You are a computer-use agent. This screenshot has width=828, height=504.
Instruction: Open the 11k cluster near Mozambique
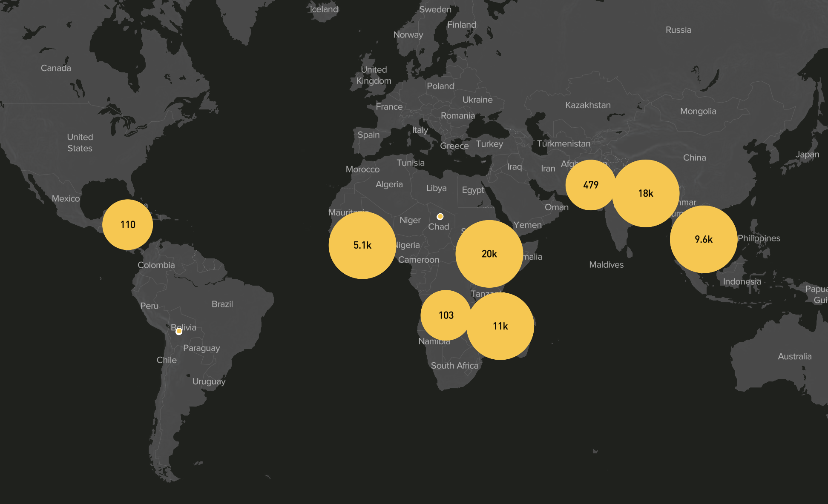pos(500,326)
